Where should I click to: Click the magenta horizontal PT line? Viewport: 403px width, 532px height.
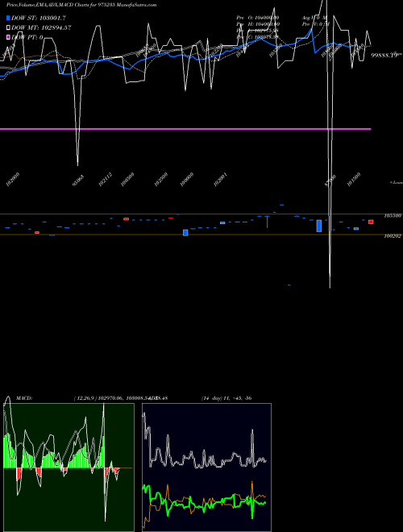[185, 129]
